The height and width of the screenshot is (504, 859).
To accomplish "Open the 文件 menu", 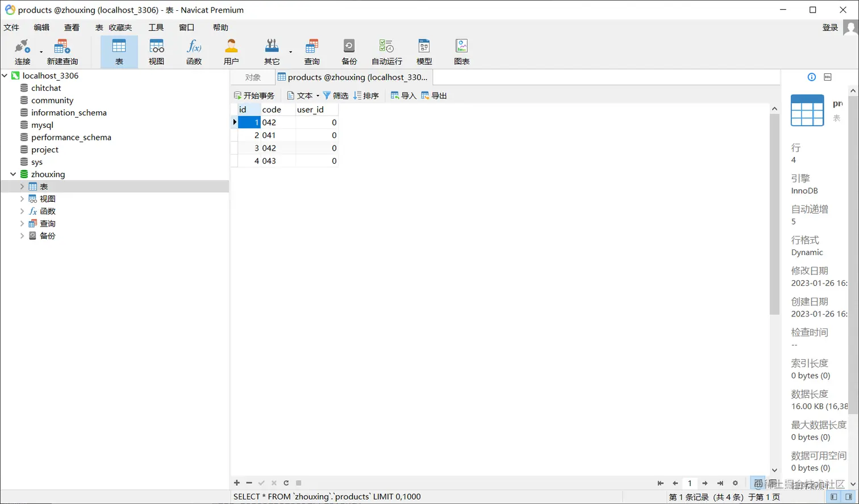I will 11,27.
